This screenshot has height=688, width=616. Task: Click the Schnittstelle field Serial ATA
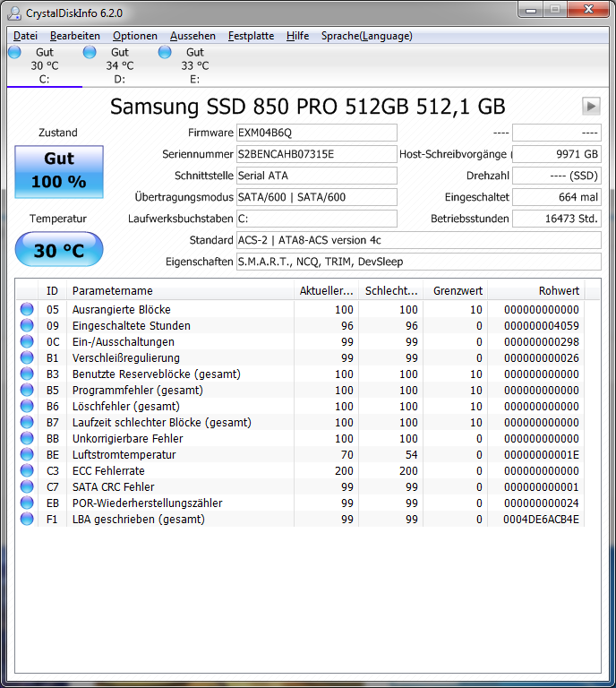tap(317, 176)
